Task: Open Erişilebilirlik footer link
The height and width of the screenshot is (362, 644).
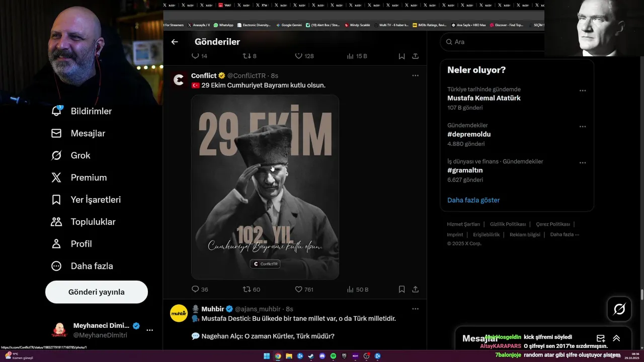Action: click(x=487, y=235)
